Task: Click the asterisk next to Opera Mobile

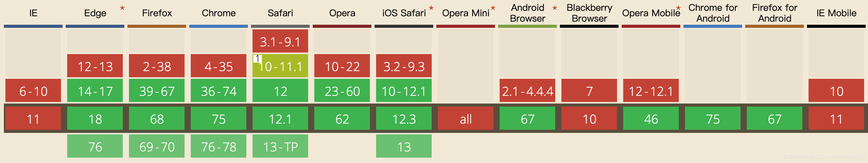Action: point(678,9)
